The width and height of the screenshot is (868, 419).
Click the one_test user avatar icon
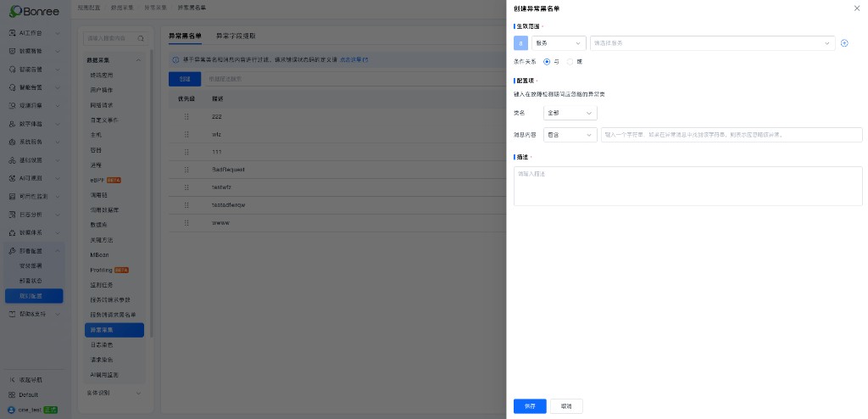[x=12, y=411]
